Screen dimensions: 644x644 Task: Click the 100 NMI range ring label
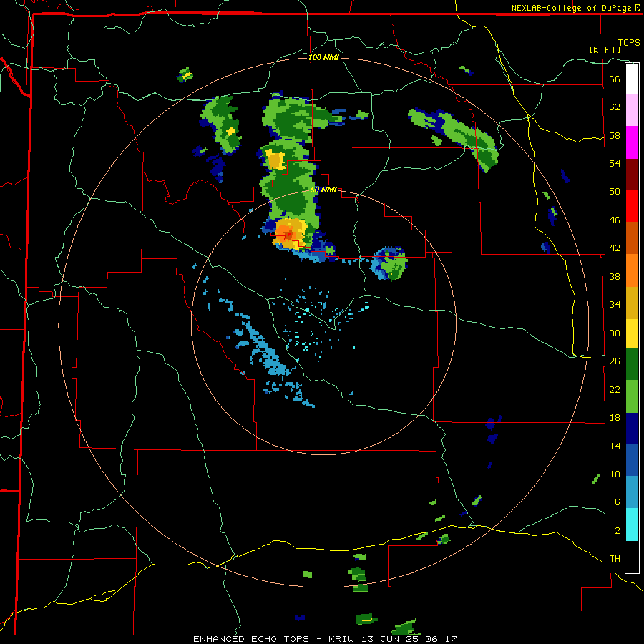323,57
